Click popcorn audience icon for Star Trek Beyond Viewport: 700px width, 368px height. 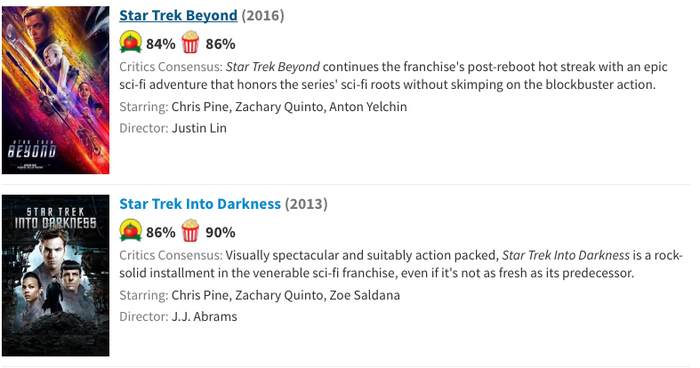190,42
